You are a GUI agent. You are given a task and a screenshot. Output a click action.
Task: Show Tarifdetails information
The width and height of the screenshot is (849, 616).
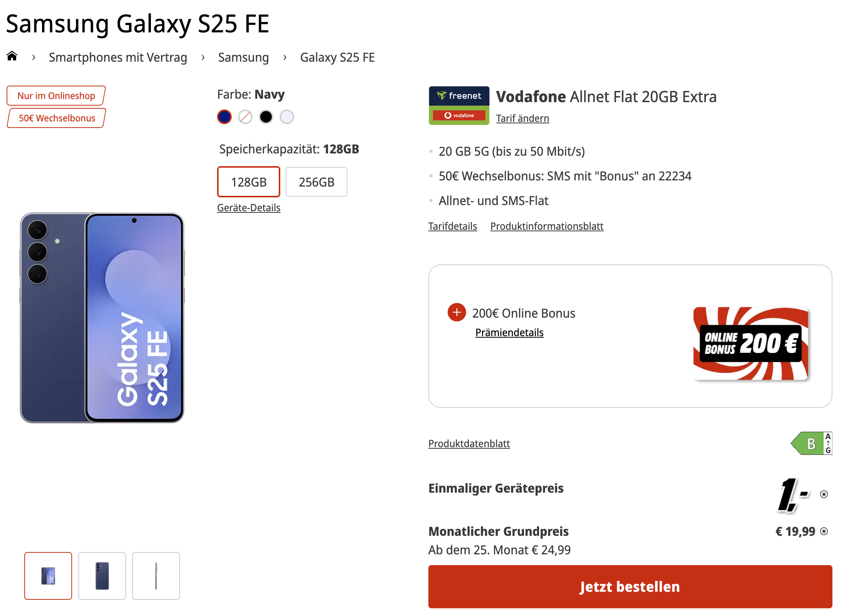[453, 226]
